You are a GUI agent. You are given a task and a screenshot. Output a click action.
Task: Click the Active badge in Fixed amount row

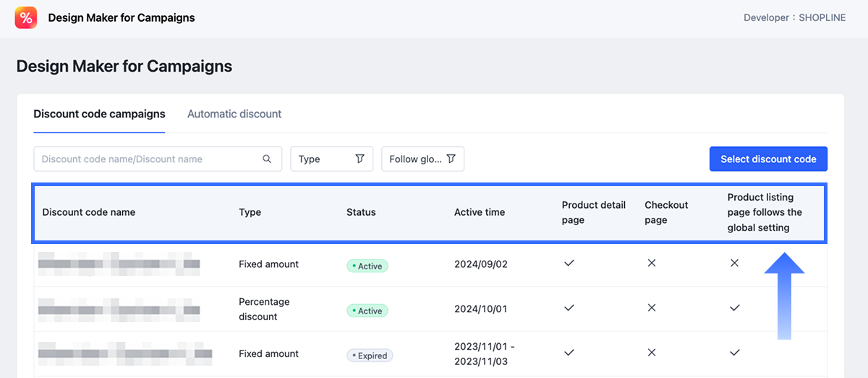tap(367, 266)
